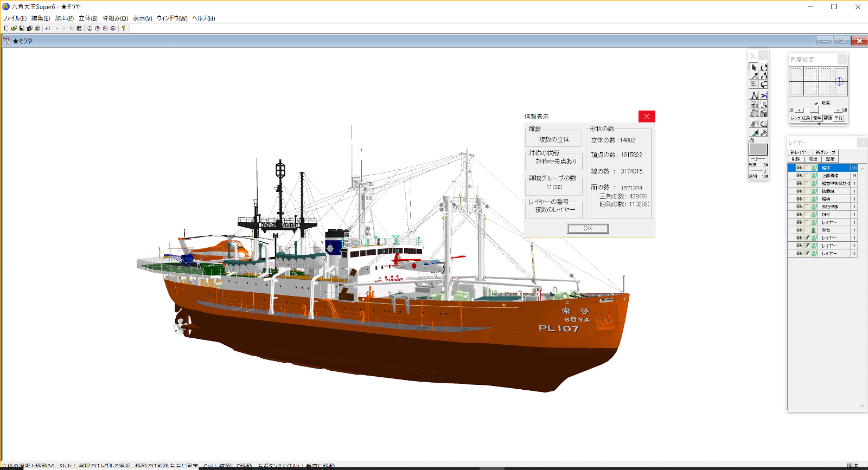Toggle the lock checkbox on DHC layer
The height and width of the screenshot is (470, 868).
click(x=807, y=215)
